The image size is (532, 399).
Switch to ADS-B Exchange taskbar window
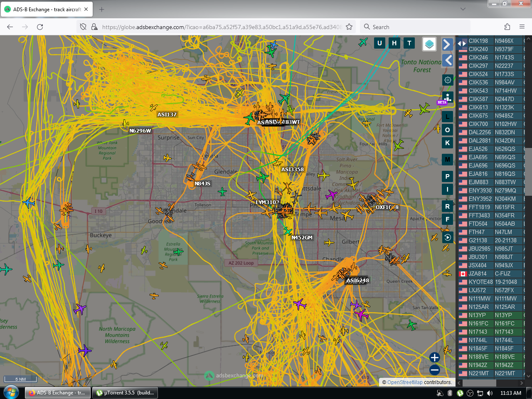click(x=58, y=393)
